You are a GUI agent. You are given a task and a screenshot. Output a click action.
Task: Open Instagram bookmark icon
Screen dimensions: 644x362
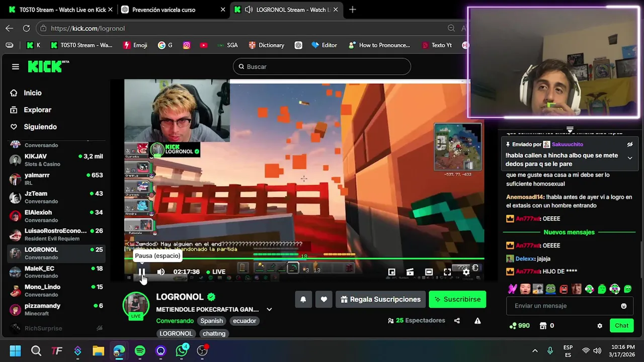click(187, 45)
